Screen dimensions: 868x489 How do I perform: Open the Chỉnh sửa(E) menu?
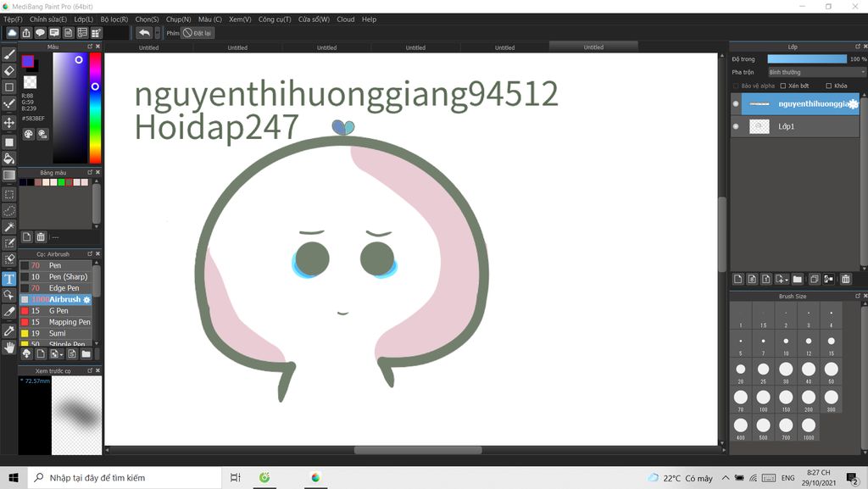(x=48, y=19)
